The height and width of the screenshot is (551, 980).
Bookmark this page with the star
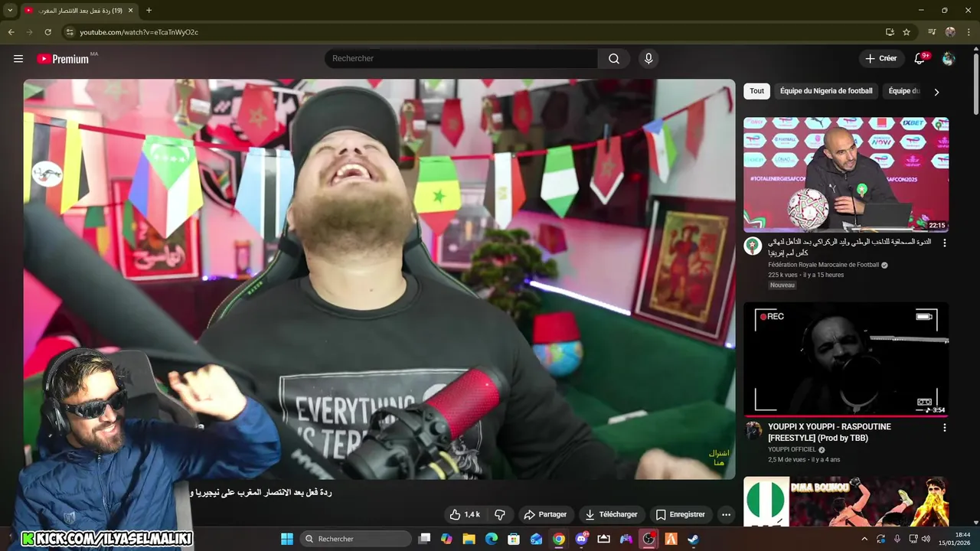(x=906, y=32)
